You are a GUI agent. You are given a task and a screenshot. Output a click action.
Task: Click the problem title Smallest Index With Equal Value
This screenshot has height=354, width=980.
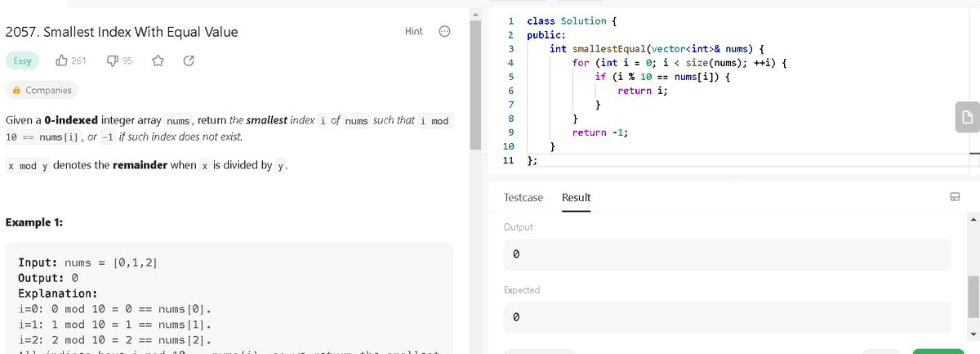[x=122, y=32]
